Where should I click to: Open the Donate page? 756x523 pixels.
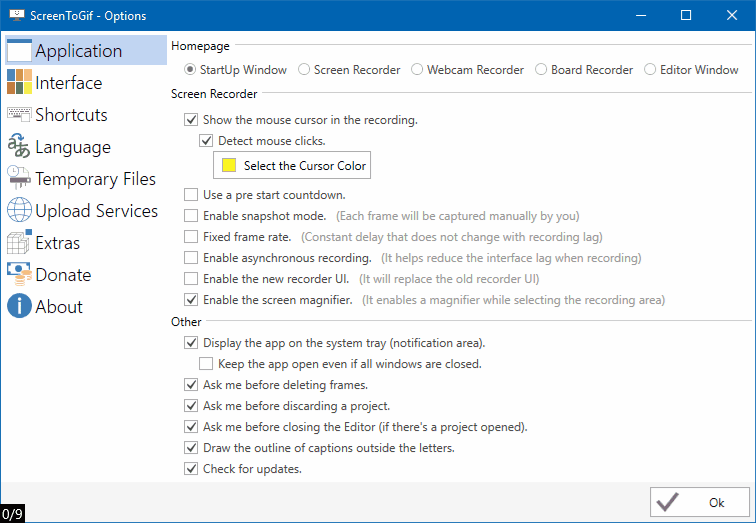tap(86, 275)
